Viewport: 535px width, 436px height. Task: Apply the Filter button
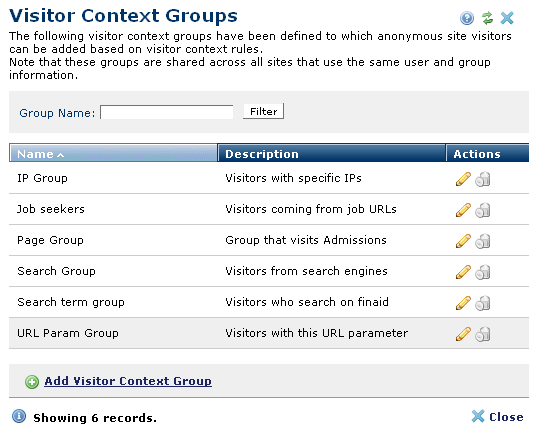(x=263, y=112)
